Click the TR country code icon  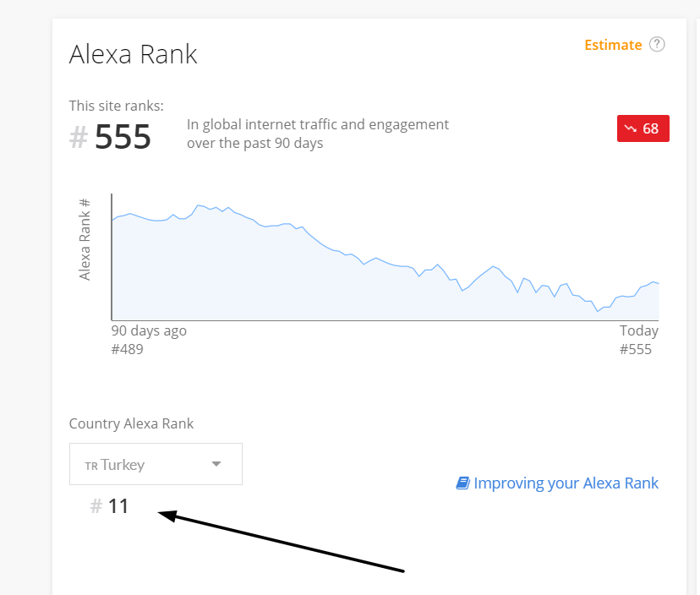(91, 466)
